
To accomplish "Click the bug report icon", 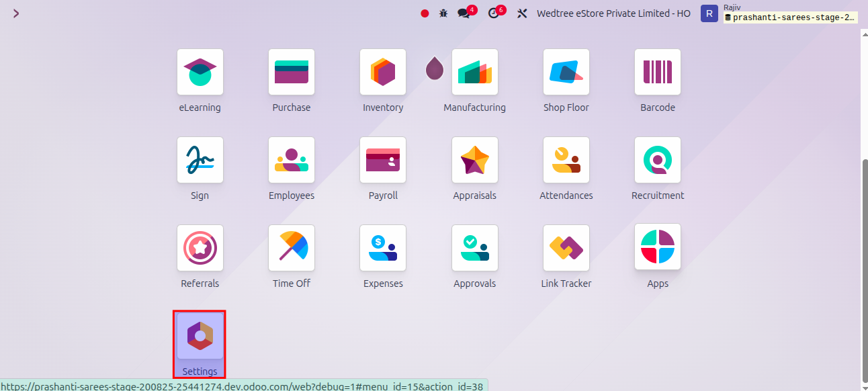I will 443,13.
